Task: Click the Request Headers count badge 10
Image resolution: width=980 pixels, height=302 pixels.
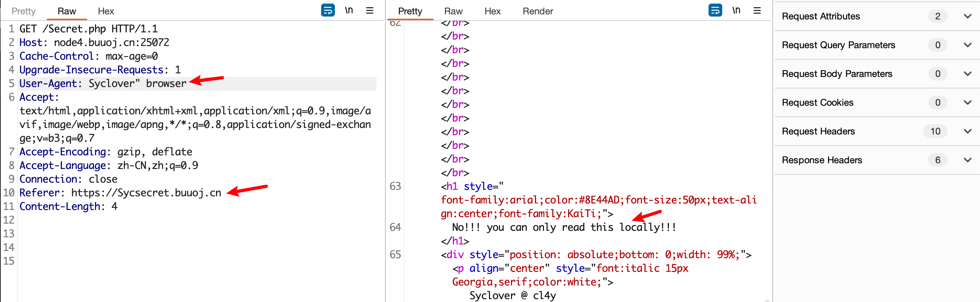Action: (x=935, y=131)
